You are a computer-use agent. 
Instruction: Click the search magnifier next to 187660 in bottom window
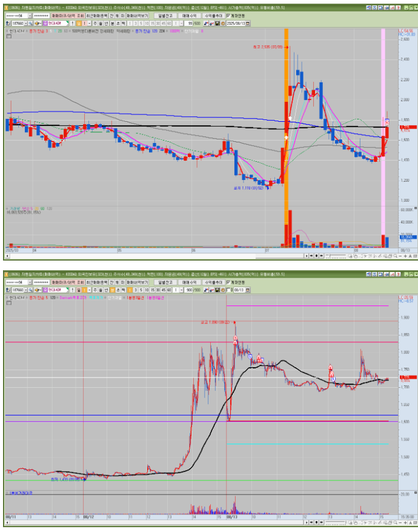pos(30,290)
